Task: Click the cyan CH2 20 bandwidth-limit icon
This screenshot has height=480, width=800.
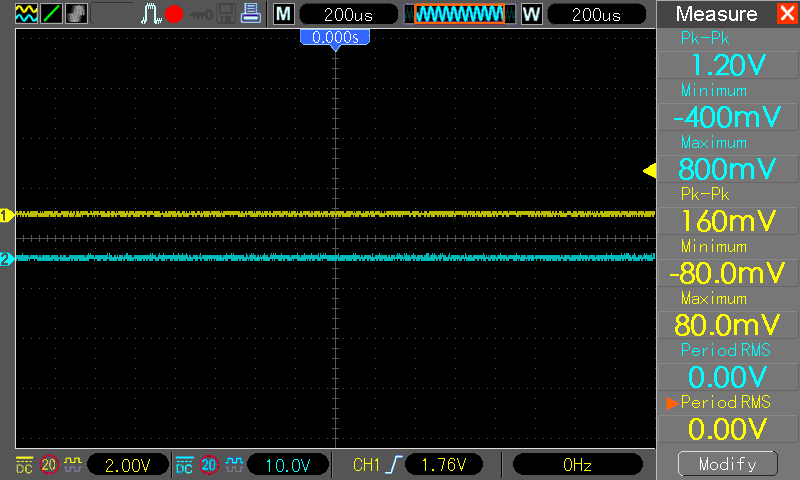Action: pyautogui.click(x=209, y=465)
